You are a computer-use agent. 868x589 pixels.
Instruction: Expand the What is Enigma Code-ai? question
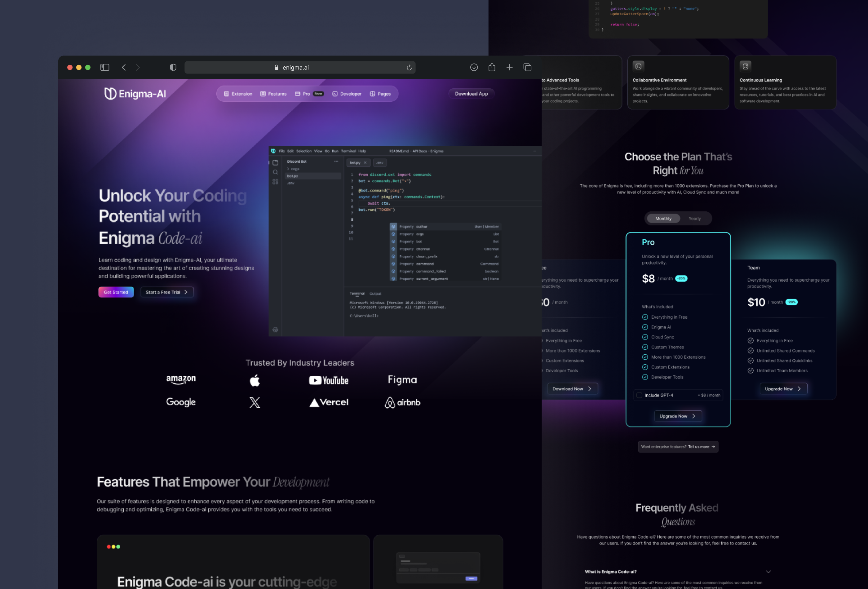(678, 572)
